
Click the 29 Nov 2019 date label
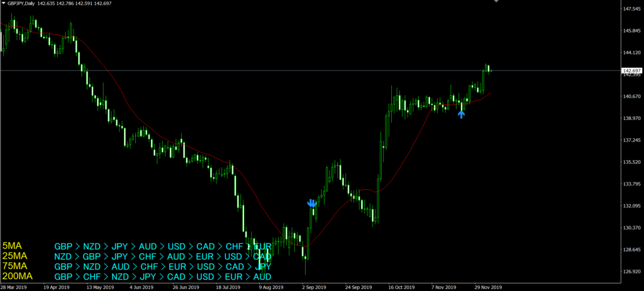tap(488, 287)
